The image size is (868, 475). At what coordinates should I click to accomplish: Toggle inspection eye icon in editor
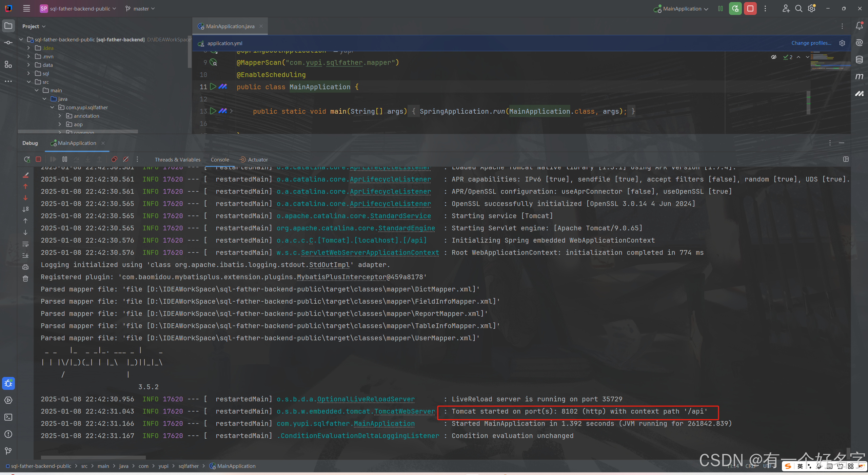(x=773, y=57)
